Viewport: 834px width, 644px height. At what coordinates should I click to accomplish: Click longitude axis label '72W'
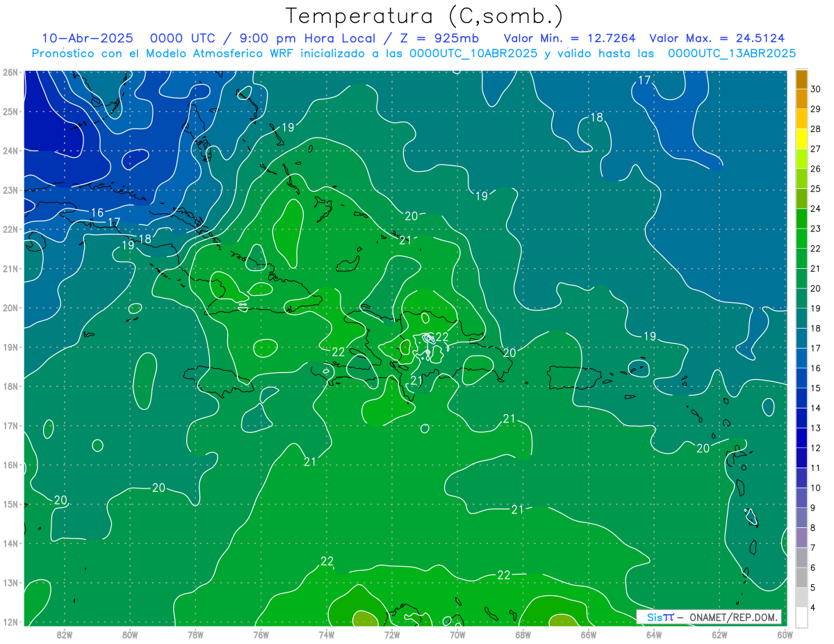pos(392,634)
